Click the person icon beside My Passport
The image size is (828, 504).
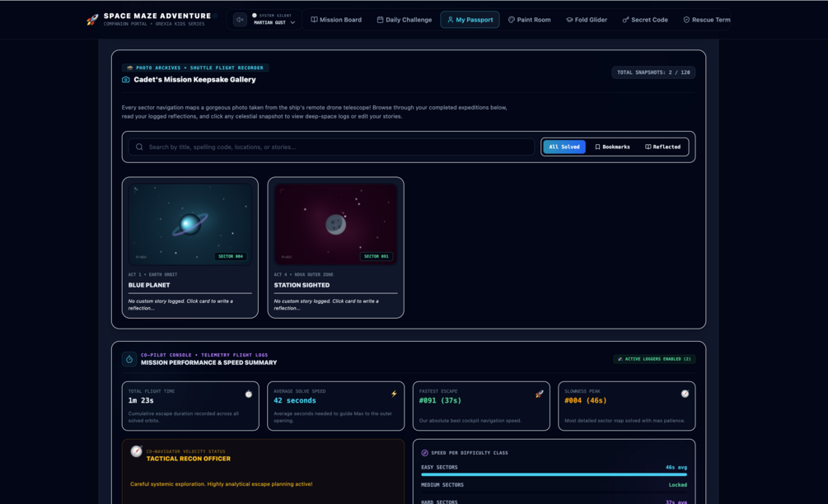point(450,20)
